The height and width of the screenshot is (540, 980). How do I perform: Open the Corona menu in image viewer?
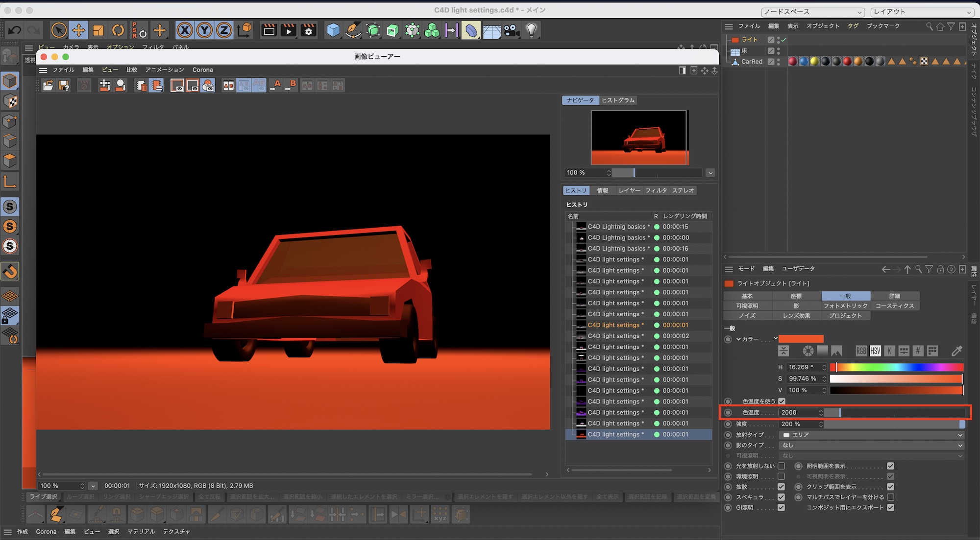pos(202,70)
